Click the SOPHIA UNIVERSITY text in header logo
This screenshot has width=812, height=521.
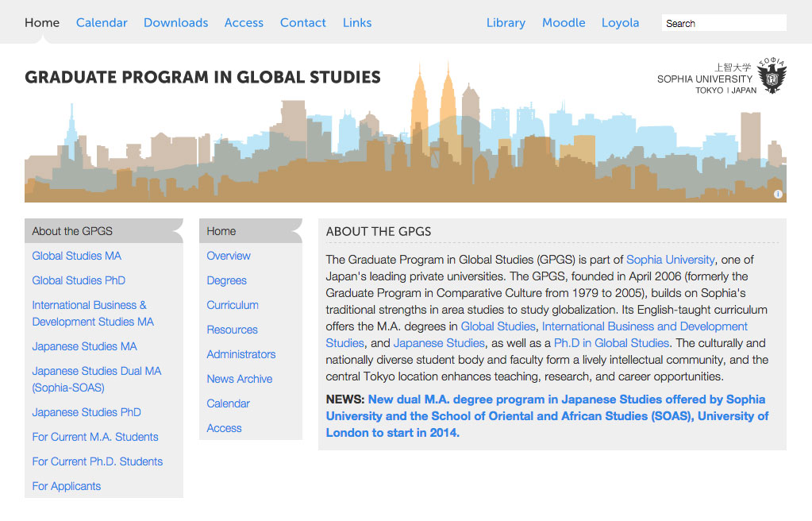click(705, 79)
